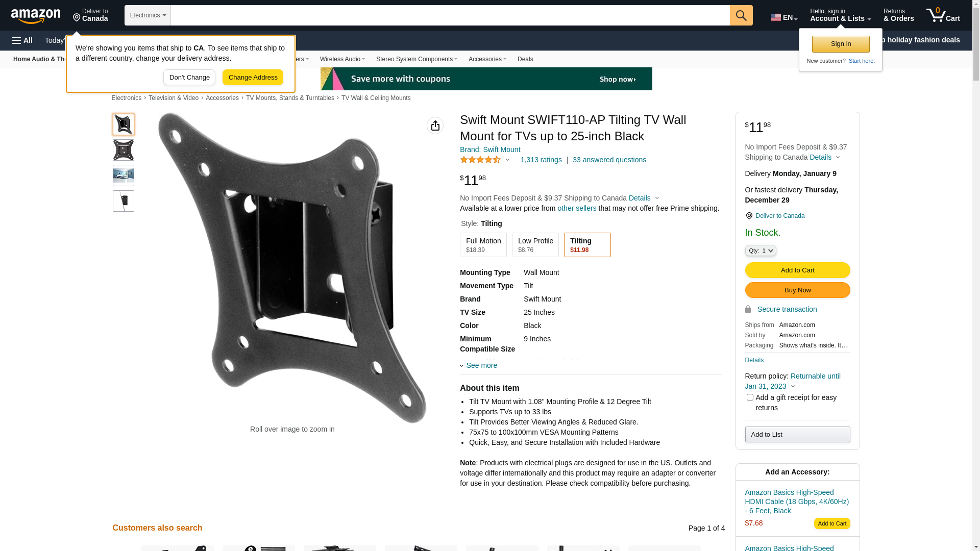Check the gift receipt checkbox
Screen dimensions: 980x551
point(750,397)
